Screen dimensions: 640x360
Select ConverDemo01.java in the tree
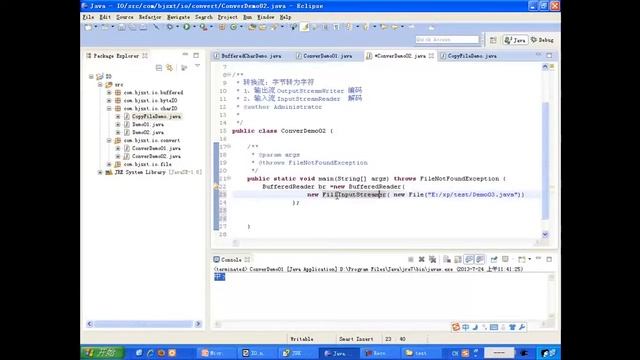[156, 148]
